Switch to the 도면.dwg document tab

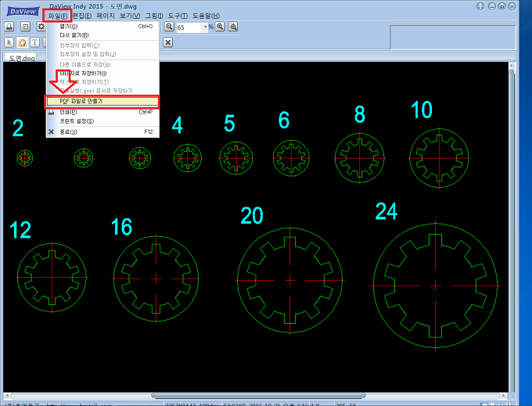(22, 58)
